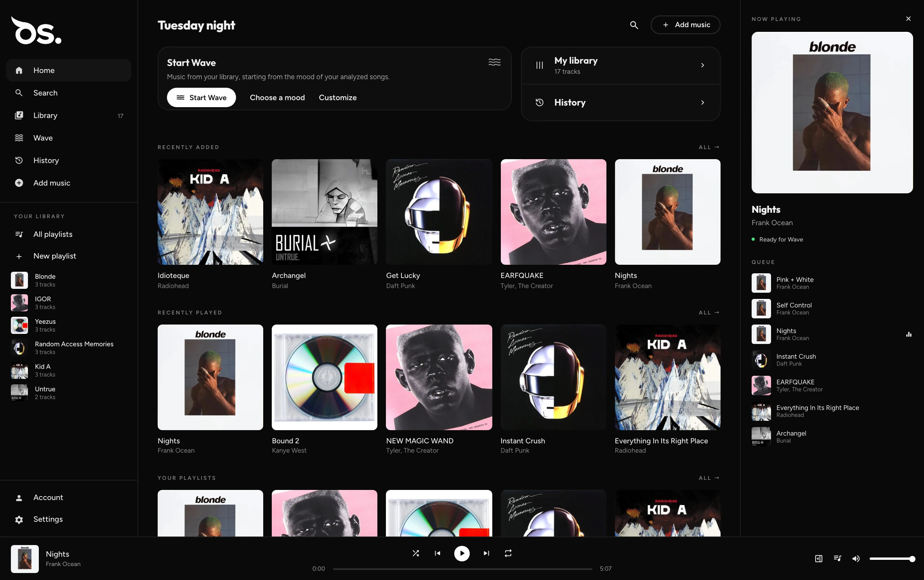Image resolution: width=924 pixels, height=580 pixels.
Task: Click Customize in Start Wave card
Action: coord(338,97)
